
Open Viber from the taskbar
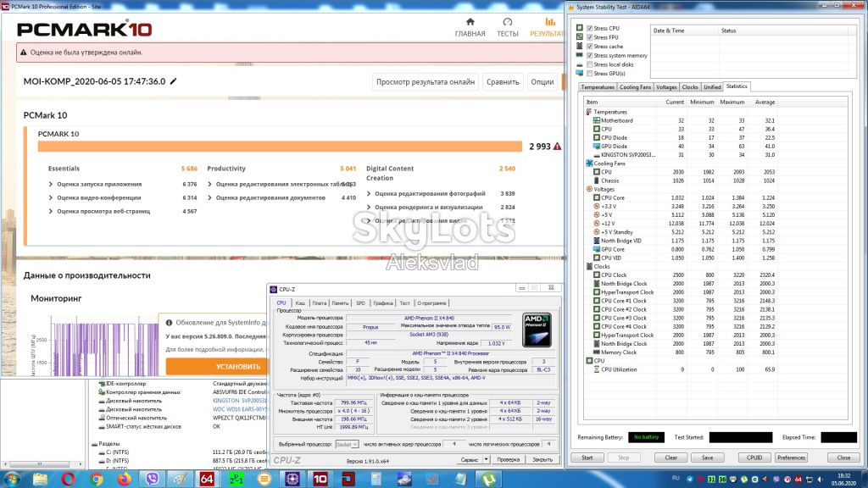[153, 479]
